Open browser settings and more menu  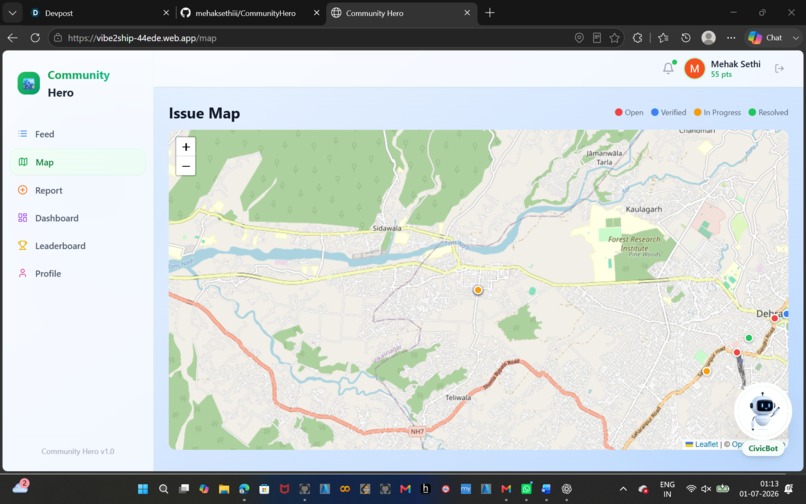tap(731, 38)
